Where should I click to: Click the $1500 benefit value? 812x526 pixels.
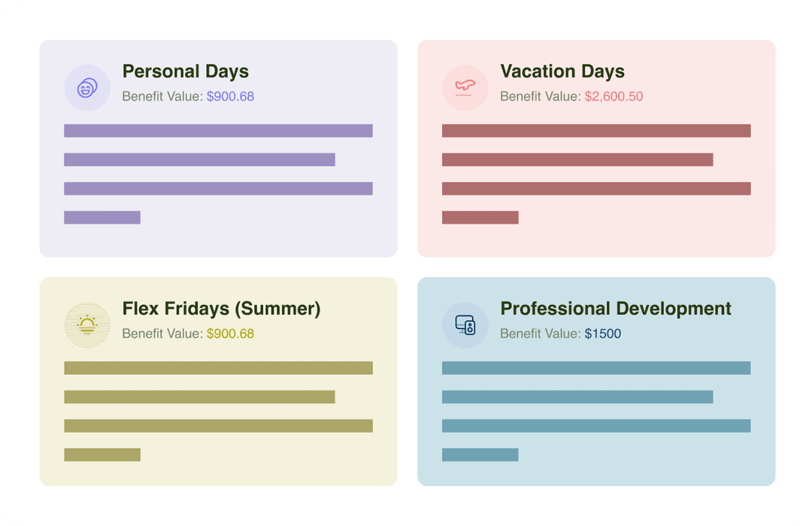coord(603,334)
